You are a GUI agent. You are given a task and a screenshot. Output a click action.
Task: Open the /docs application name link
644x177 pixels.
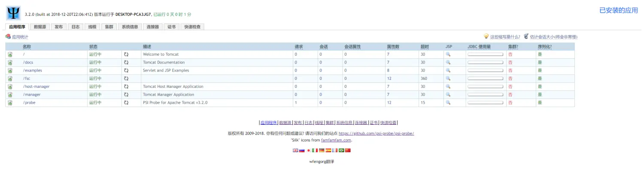pyautogui.click(x=28, y=63)
